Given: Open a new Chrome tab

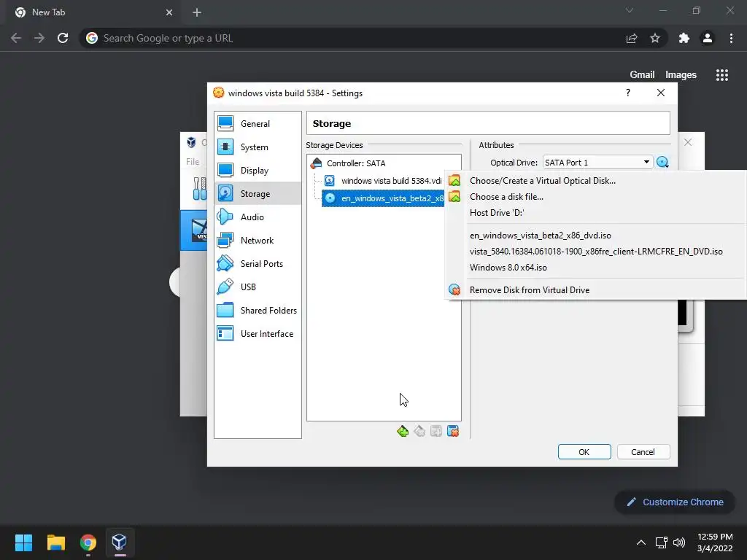Looking at the screenshot, I should coord(197,12).
